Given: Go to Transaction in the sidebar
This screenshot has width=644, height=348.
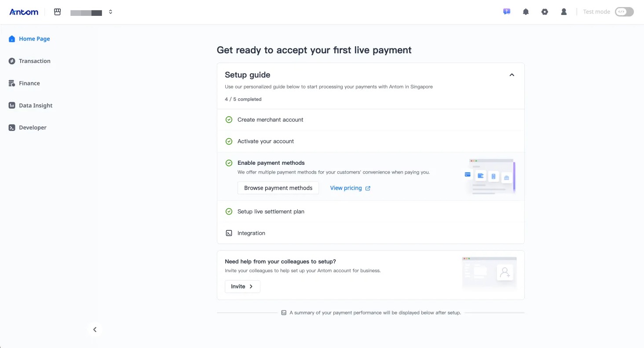Looking at the screenshot, I should point(34,61).
